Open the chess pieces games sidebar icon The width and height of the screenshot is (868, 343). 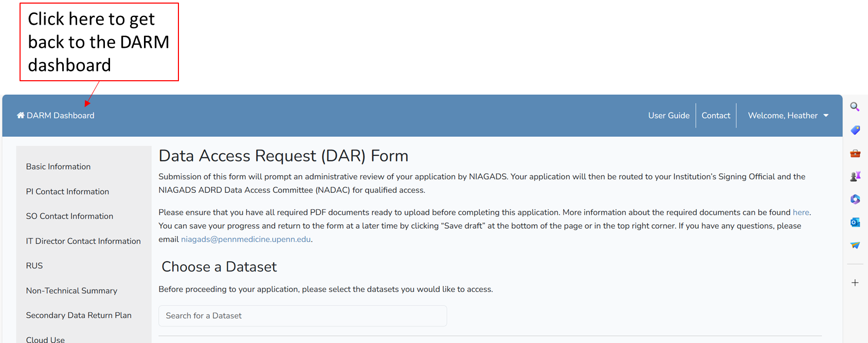(855, 176)
